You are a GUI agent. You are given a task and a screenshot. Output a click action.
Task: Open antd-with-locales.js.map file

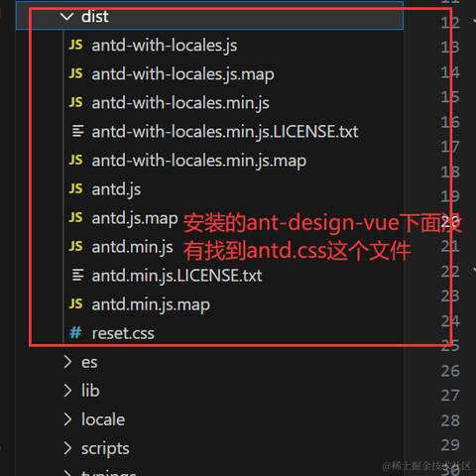pyautogui.click(x=182, y=74)
